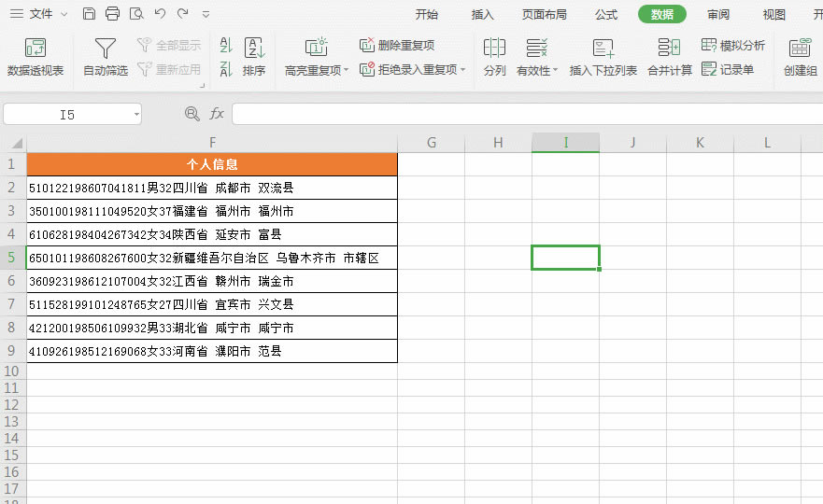Select cell with 陕西省 延安市 富县
This screenshot has width=823, height=504.
[x=212, y=234]
